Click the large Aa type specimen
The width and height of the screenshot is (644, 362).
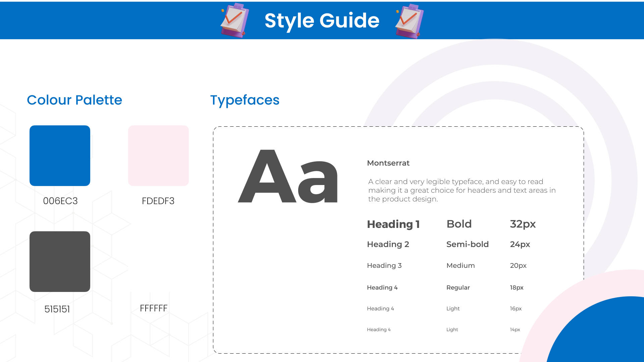coord(288,176)
